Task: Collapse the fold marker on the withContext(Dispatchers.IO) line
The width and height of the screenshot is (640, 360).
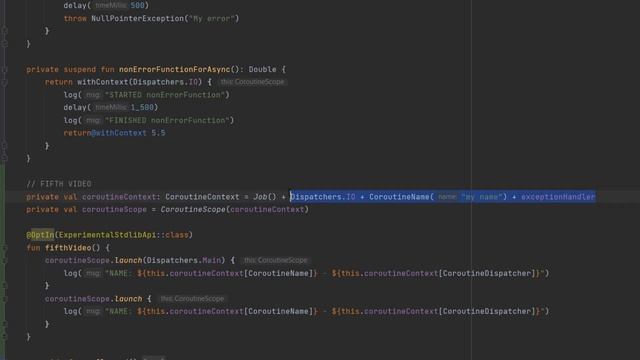Action: [4, 82]
